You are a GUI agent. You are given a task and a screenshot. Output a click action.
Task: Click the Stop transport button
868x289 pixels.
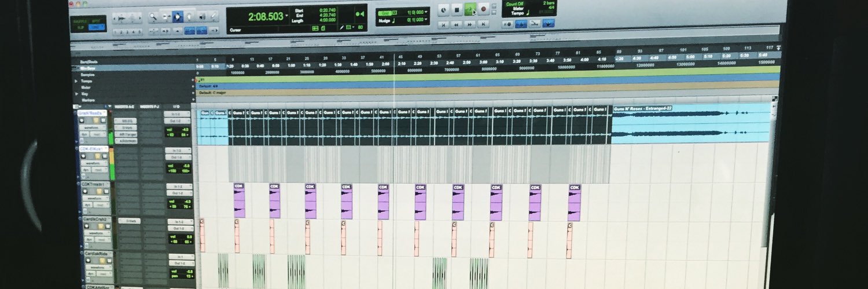click(457, 10)
